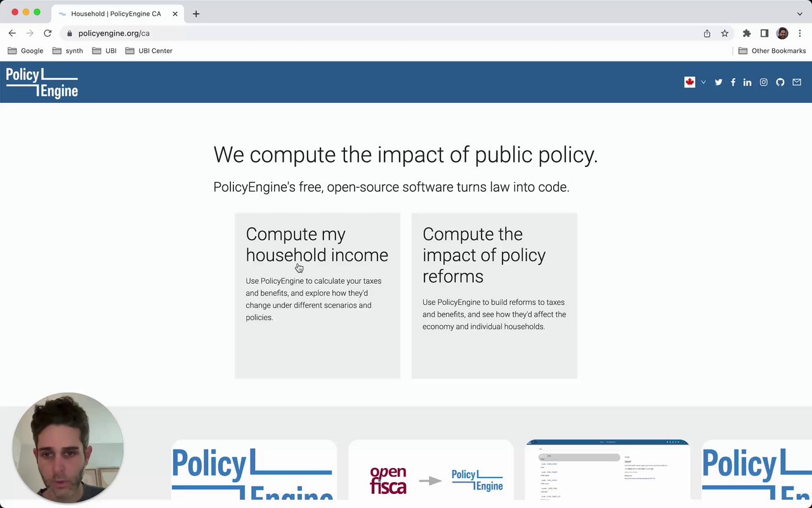Image resolution: width=812 pixels, height=508 pixels.
Task: Reload the page with refresh button
Action: coord(48,33)
